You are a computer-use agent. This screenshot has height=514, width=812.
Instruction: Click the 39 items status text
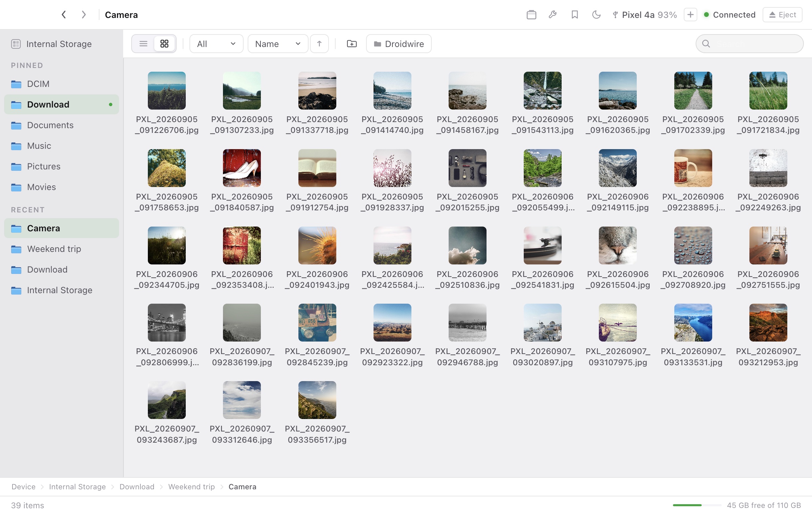click(x=28, y=505)
